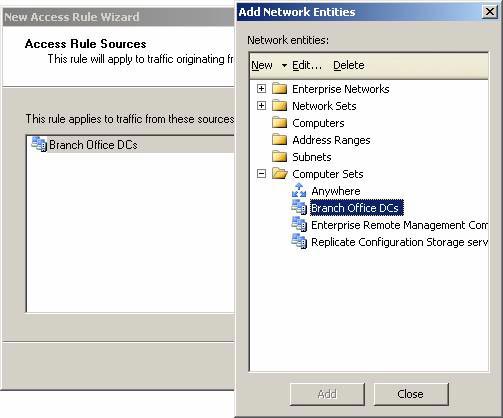
Task: Click the Network Sets folder icon
Action: click(279, 106)
